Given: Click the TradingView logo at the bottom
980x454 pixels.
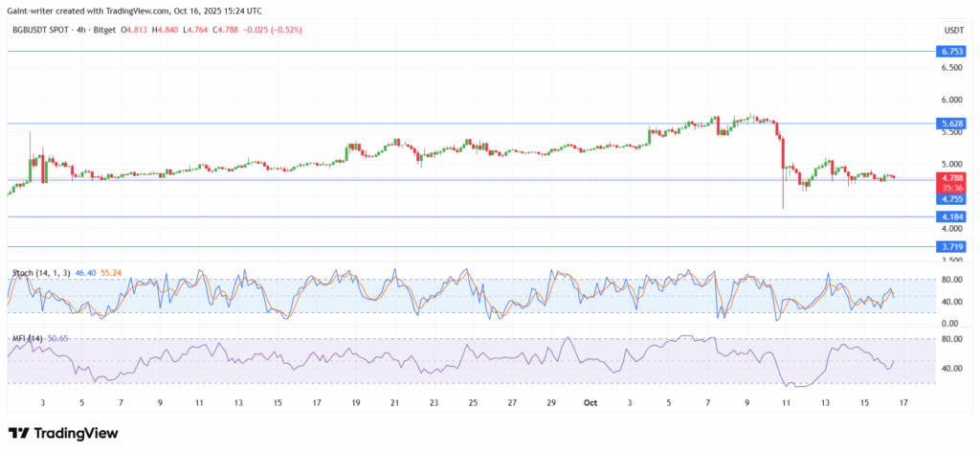Looking at the screenshot, I should click(x=63, y=433).
